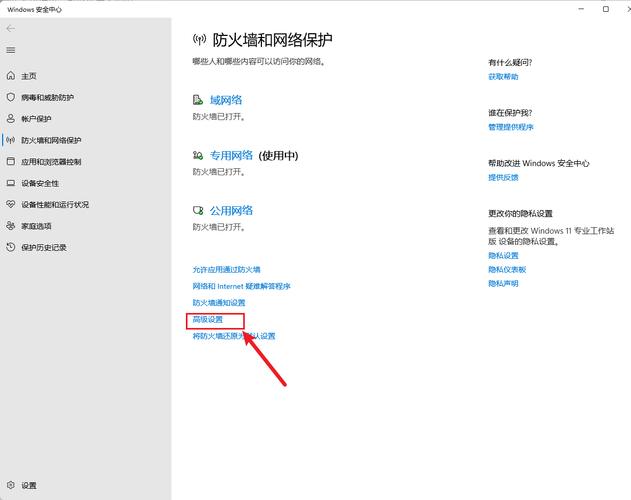Open 隐私声明 link
This screenshot has width=631, height=500.
[x=503, y=283]
